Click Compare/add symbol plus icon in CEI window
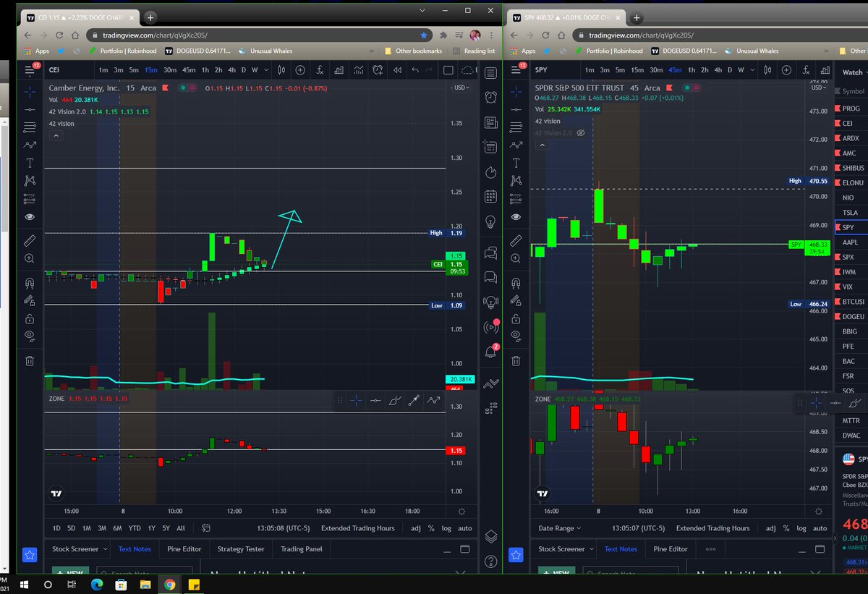868x594 pixels. point(300,69)
